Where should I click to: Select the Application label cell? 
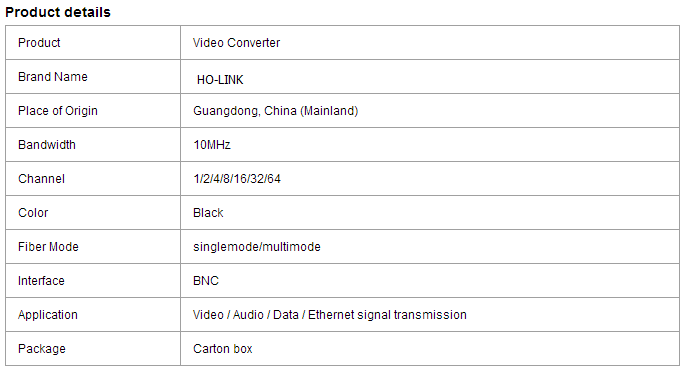[x=93, y=315]
